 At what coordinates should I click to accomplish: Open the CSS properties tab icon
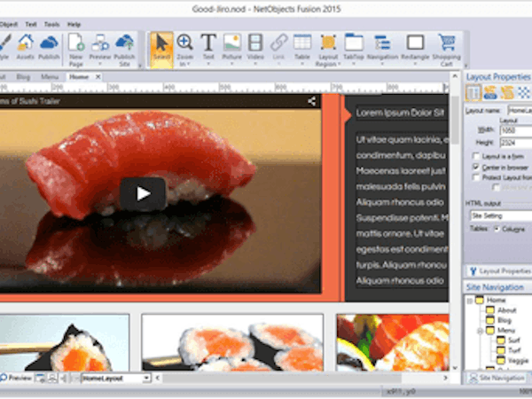coord(490,92)
